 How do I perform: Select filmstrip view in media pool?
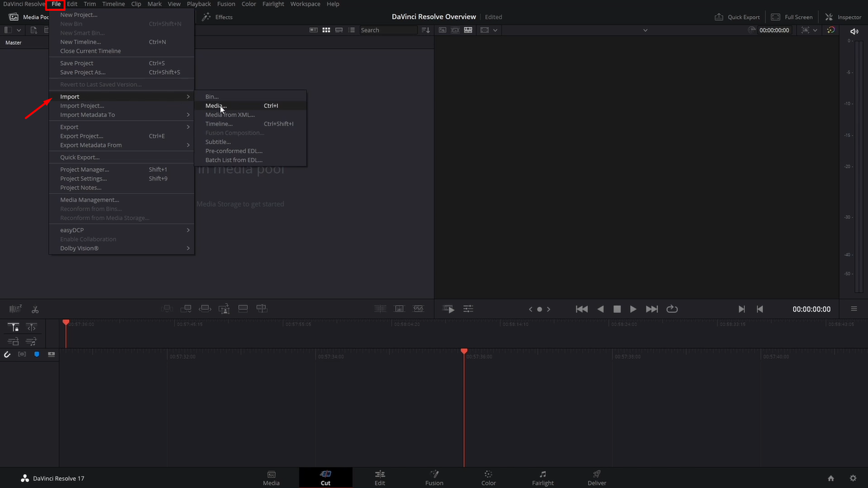coord(339,30)
